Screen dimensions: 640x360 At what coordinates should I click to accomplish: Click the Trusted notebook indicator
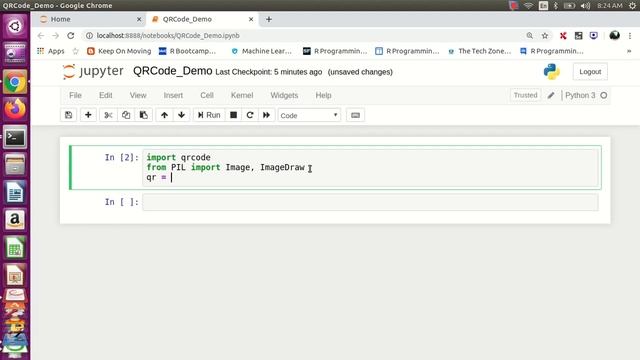point(525,95)
